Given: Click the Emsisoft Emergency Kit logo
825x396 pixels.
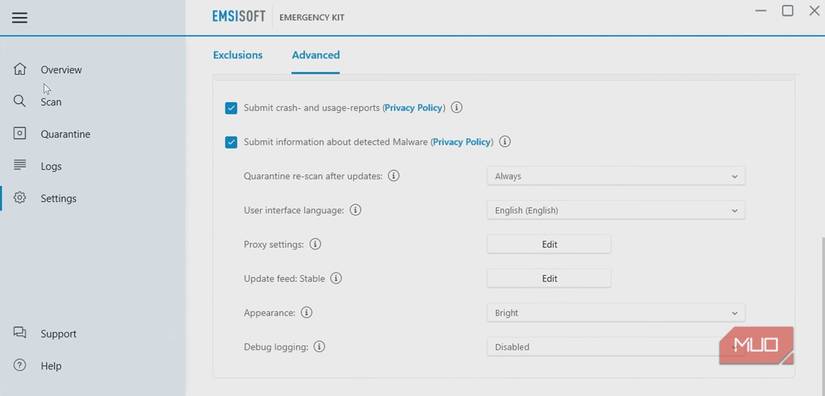Looking at the screenshot, I should point(278,17).
